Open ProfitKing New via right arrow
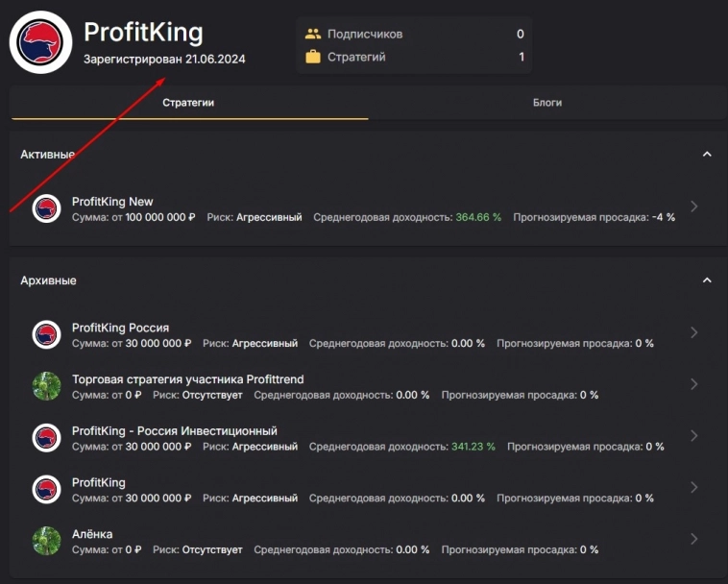Screen dimensions: 728x584 [x=694, y=207]
